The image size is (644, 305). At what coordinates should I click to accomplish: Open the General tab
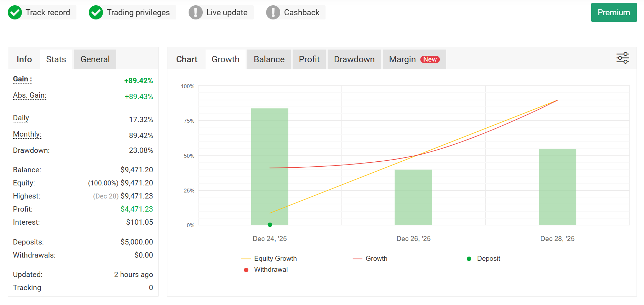pos(95,59)
